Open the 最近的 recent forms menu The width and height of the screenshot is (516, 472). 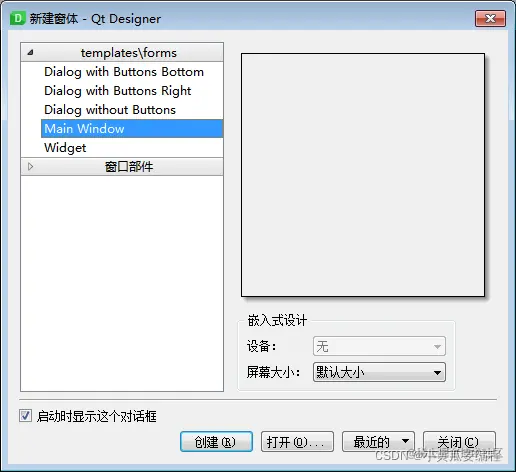[378, 442]
